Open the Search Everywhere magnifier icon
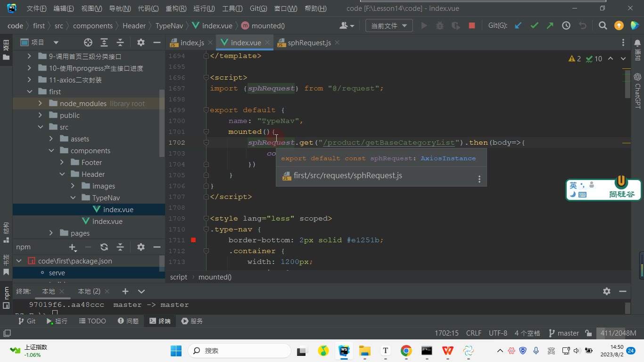This screenshot has height=362, width=644. pyautogui.click(x=603, y=26)
